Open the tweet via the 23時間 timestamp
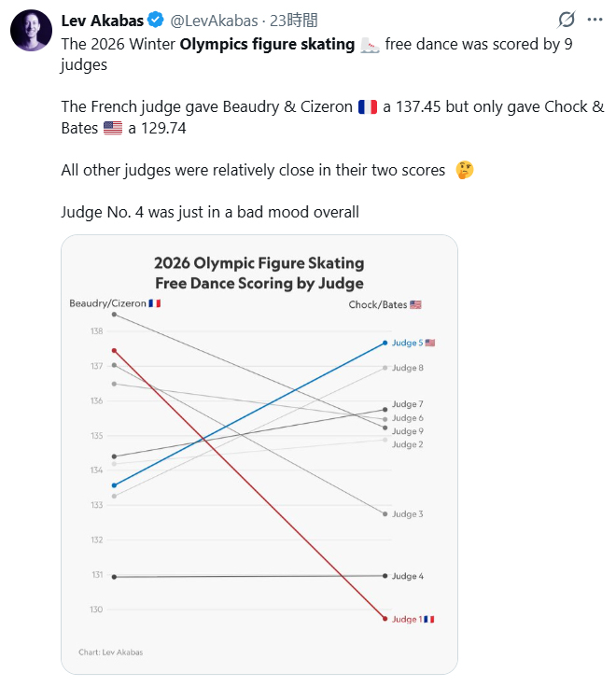This screenshot has width=616, height=687. (x=293, y=21)
